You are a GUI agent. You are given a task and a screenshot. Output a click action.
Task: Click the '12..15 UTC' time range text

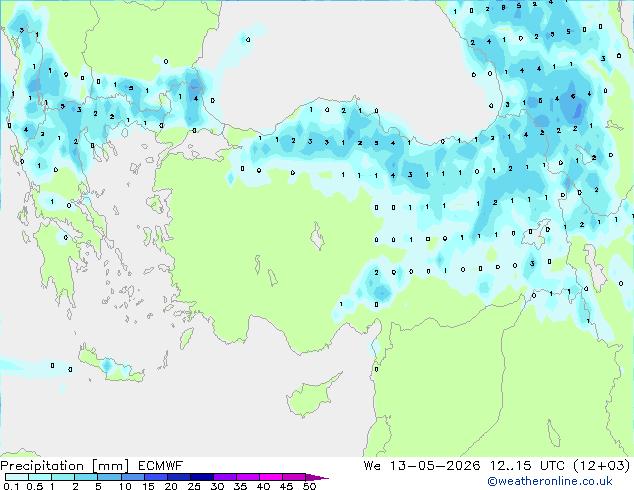tap(527, 466)
